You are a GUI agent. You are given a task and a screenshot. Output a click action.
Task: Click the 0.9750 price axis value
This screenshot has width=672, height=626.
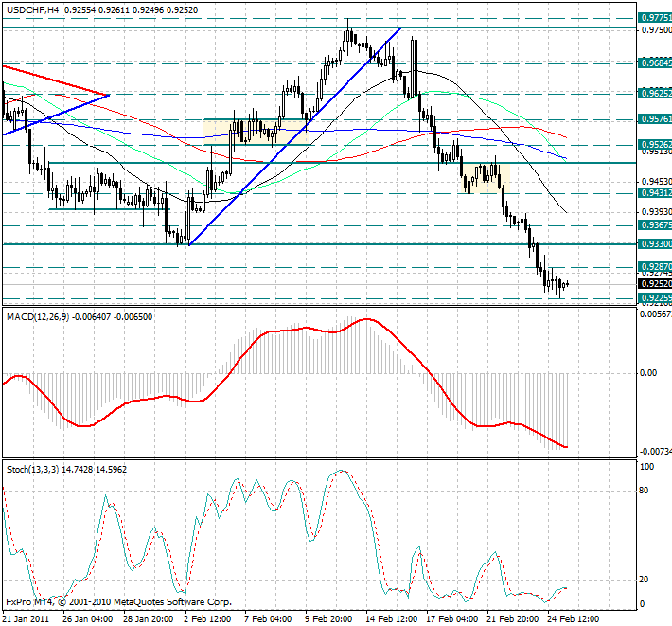[x=657, y=30]
